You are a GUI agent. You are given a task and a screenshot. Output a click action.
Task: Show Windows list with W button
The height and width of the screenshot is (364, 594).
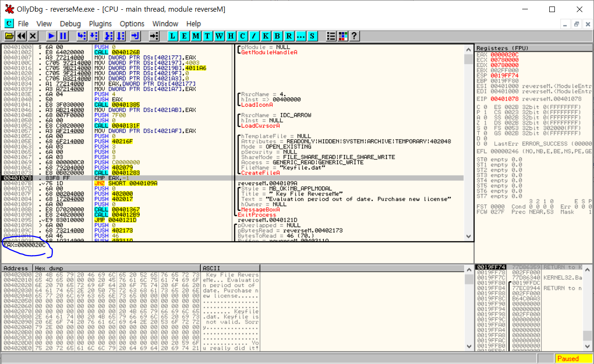pyautogui.click(x=219, y=36)
